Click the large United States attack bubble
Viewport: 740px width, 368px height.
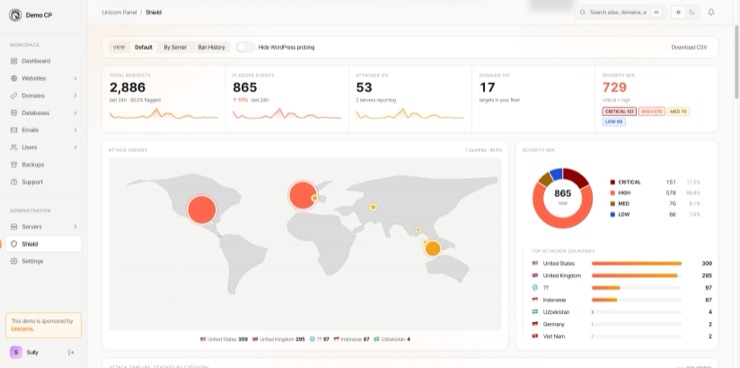202,209
